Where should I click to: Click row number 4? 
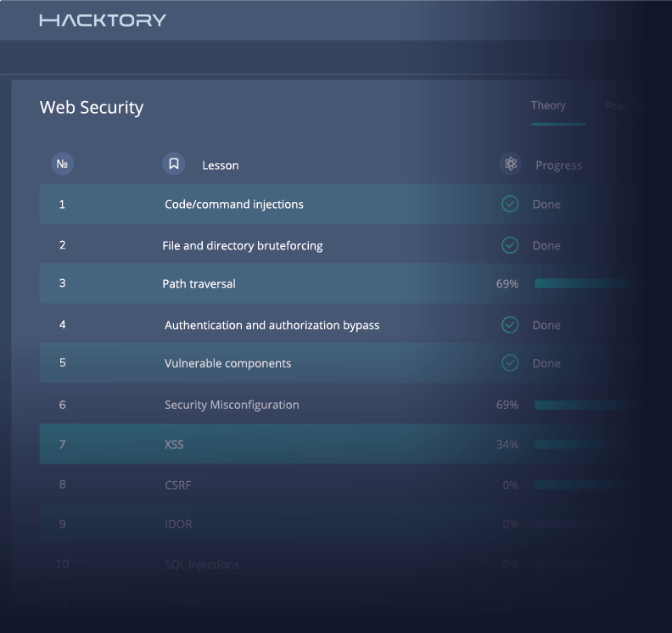point(62,324)
